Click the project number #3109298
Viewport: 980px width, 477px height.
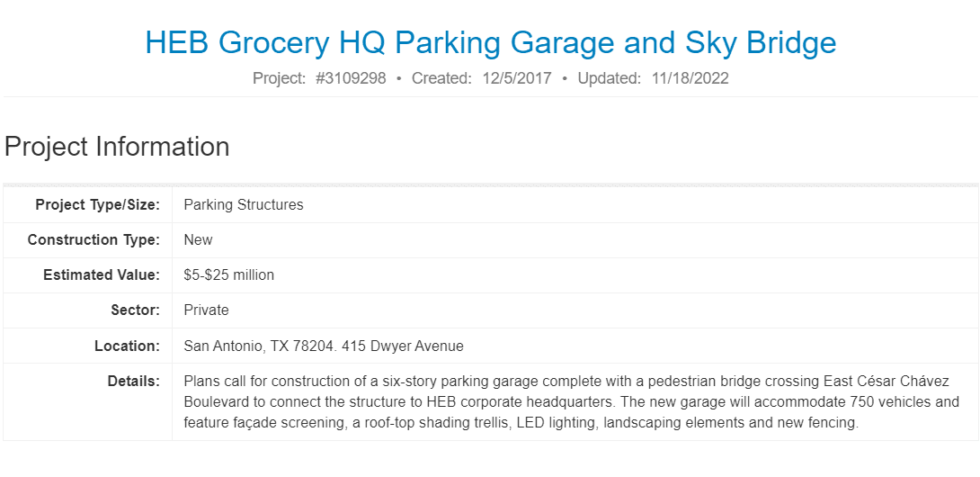point(351,78)
